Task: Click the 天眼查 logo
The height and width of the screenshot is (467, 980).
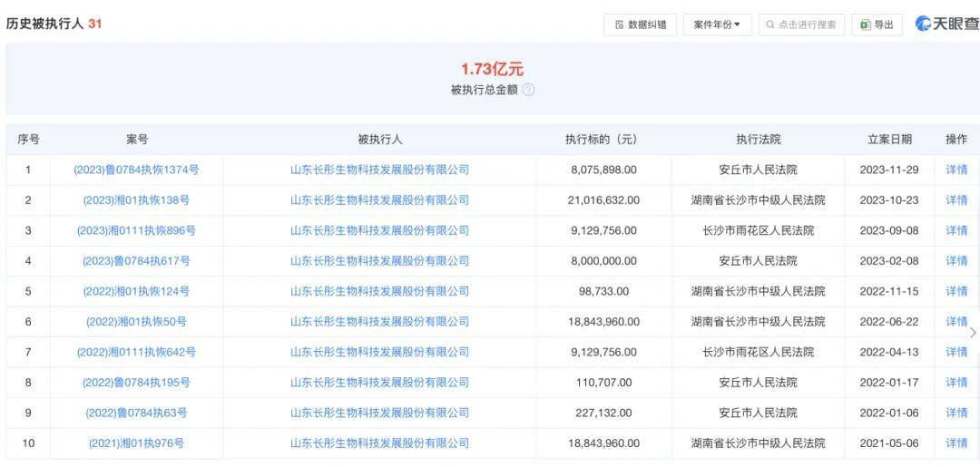Action: pyautogui.click(x=946, y=24)
